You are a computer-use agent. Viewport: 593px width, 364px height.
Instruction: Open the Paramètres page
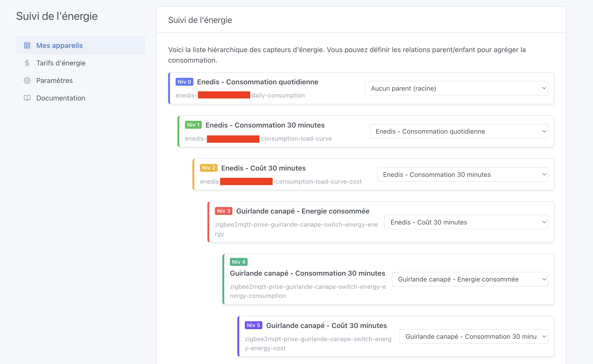pos(54,81)
